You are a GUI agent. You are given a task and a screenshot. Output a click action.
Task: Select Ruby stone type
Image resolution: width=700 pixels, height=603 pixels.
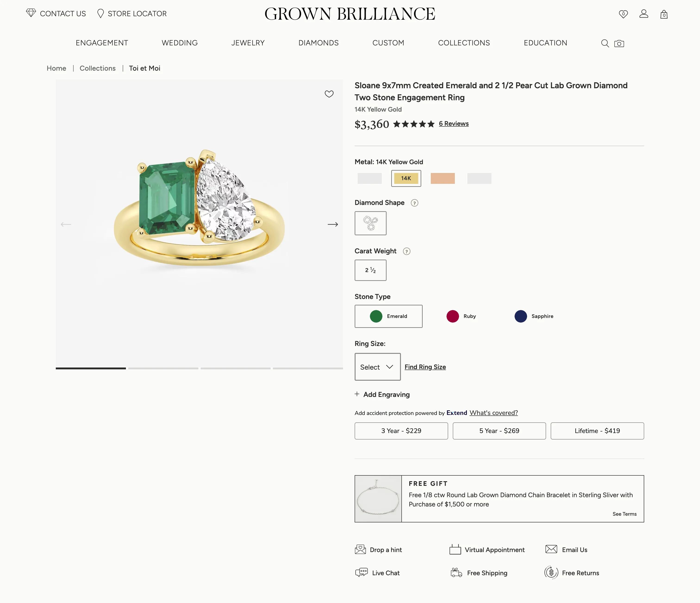461,316
